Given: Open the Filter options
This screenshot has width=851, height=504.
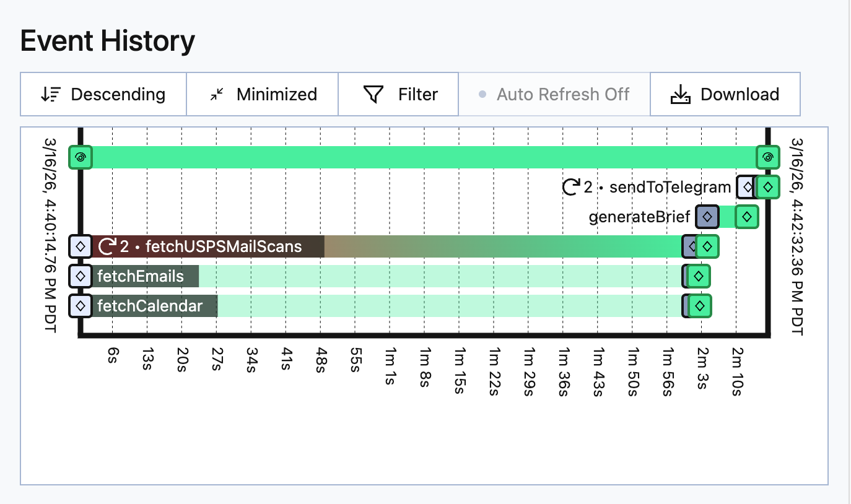Looking at the screenshot, I should (x=398, y=94).
